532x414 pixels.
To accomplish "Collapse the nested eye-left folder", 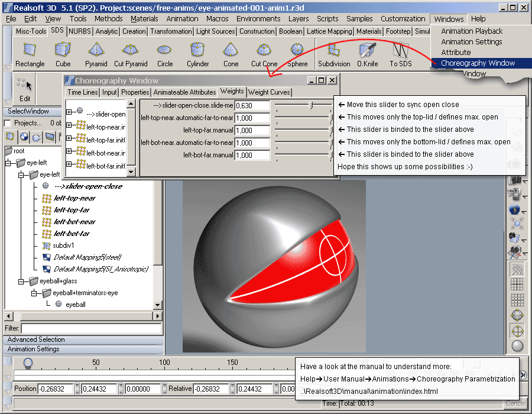I will (21, 175).
